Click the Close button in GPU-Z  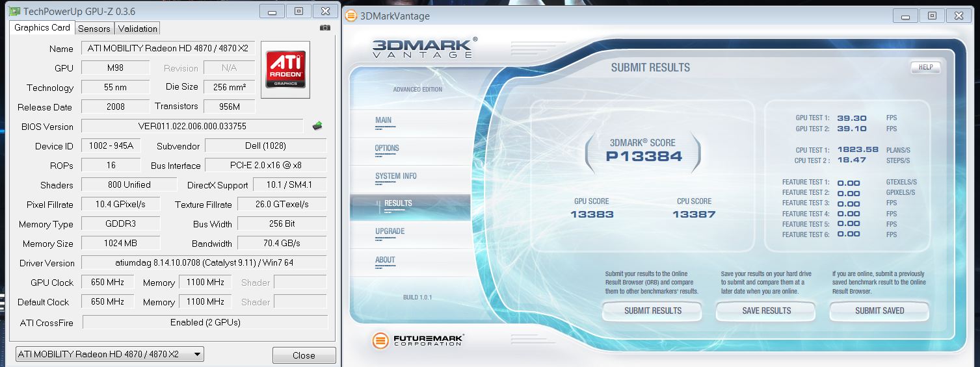pyautogui.click(x=304, y=355)
